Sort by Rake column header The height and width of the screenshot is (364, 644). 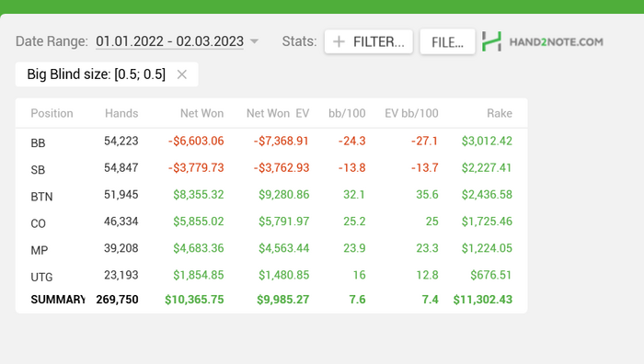click(500, 113)
